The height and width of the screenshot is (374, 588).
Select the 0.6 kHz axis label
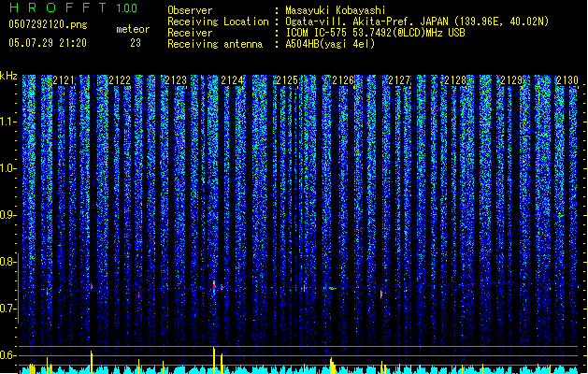[7, 355]
